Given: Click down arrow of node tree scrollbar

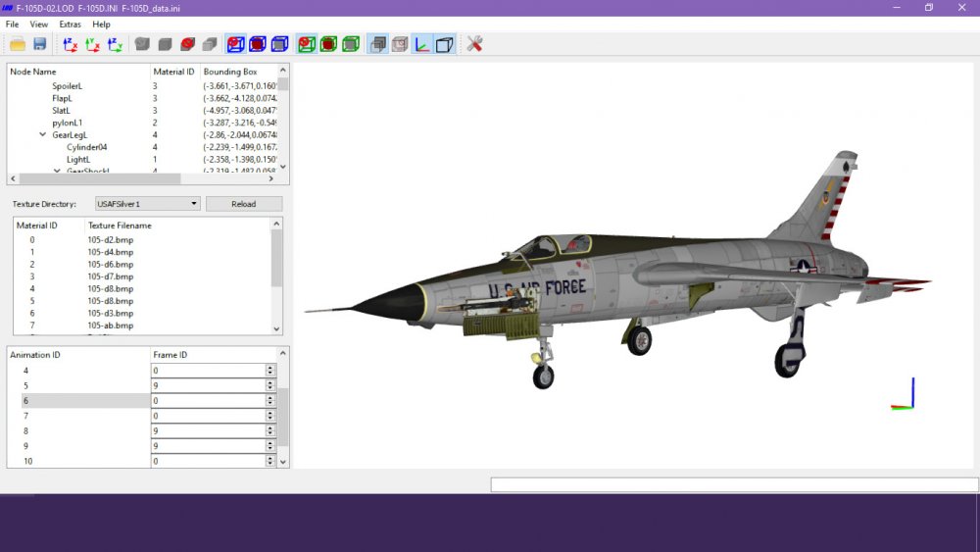Looking at the screenshot, I should 283,167.
